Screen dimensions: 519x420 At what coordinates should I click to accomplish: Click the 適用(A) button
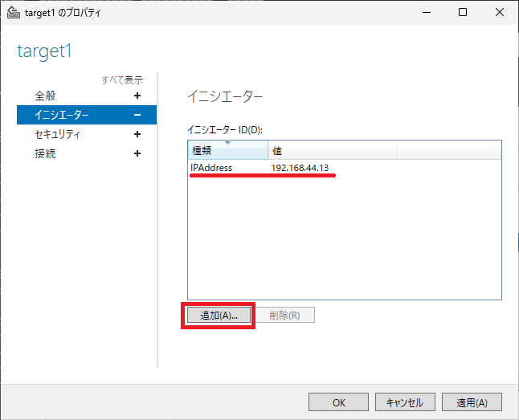pyautogui.click(x=472, y=402)
